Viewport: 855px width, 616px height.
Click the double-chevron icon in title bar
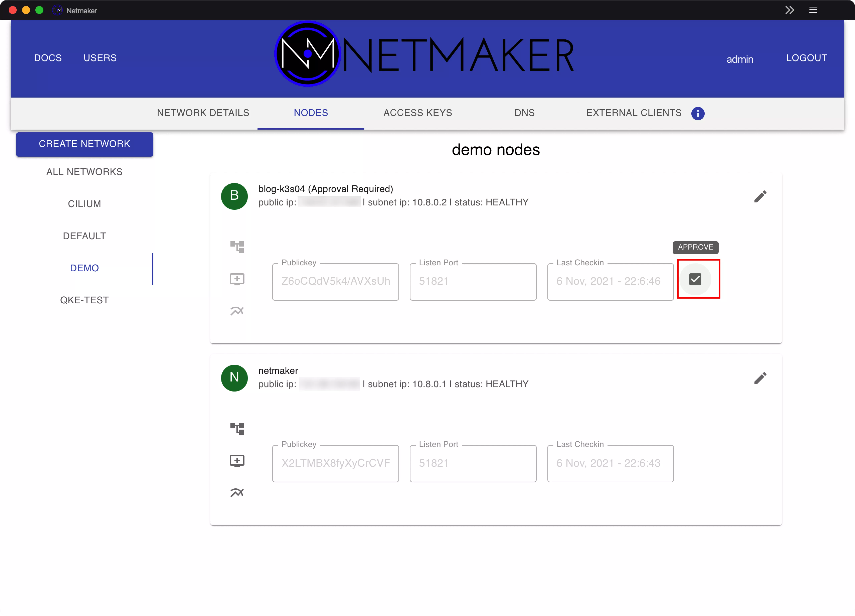[x=789, y=10]
